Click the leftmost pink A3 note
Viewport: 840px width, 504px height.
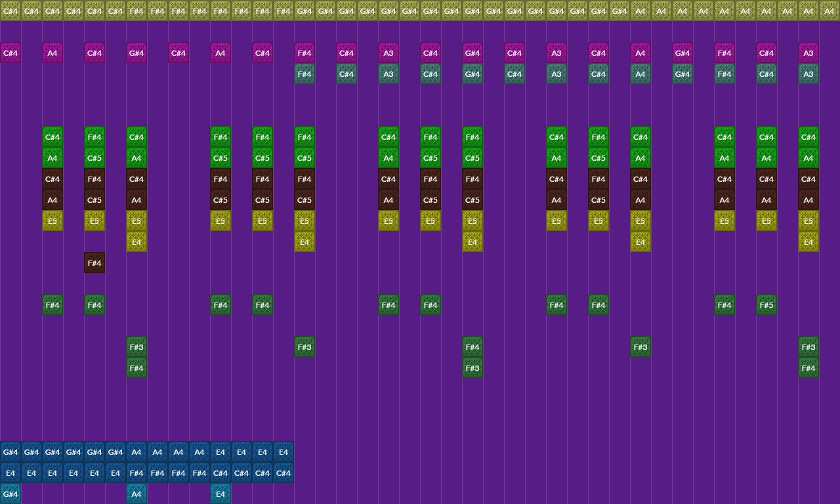pos(388,53)
